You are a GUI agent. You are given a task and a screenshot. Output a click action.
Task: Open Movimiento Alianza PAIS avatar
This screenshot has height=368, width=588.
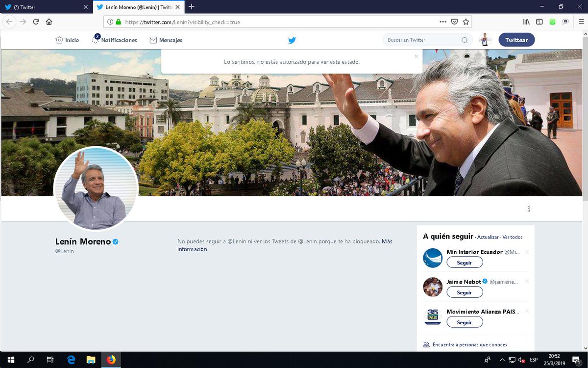[x=433, y=317]
